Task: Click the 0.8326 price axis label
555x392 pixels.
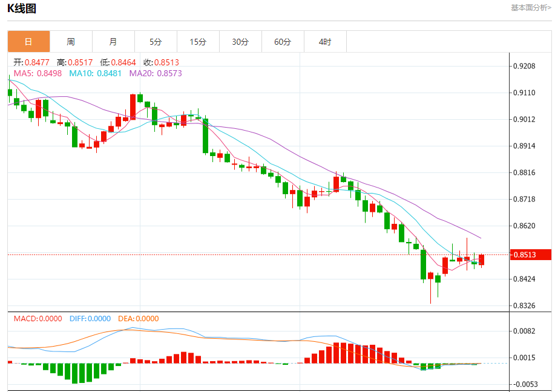Action: coord(524,305)
